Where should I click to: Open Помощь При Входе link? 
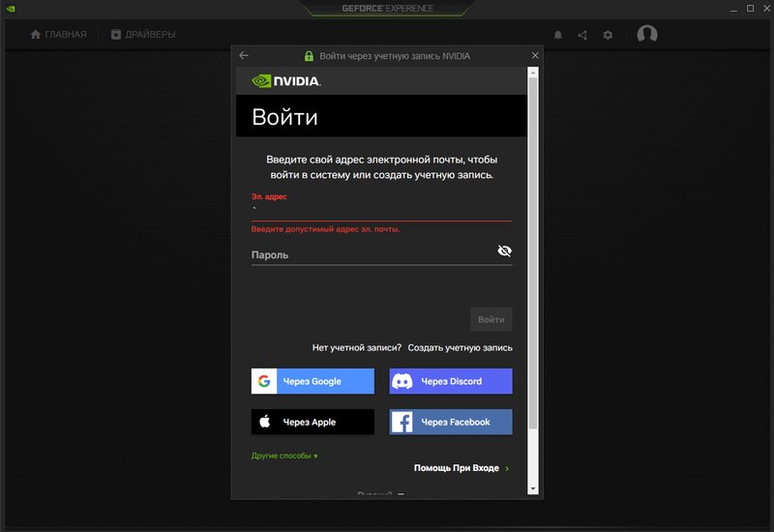pyautogui.click(x=461, y=468)
